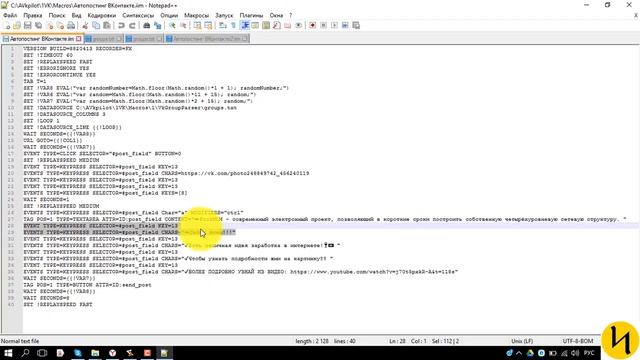Click 'Normal text file' in status bar
Image resolution: width=640 pixels, height=360 pixels.
20,341
